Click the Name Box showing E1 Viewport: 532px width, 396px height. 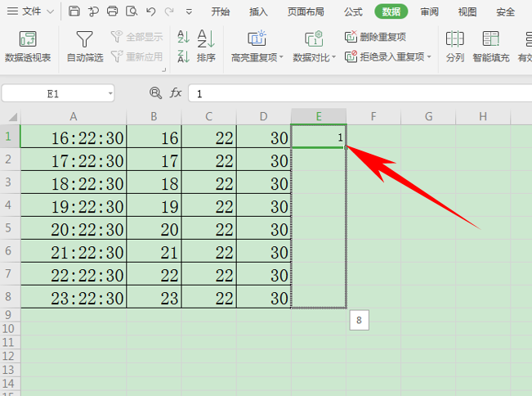pos(53,93)
